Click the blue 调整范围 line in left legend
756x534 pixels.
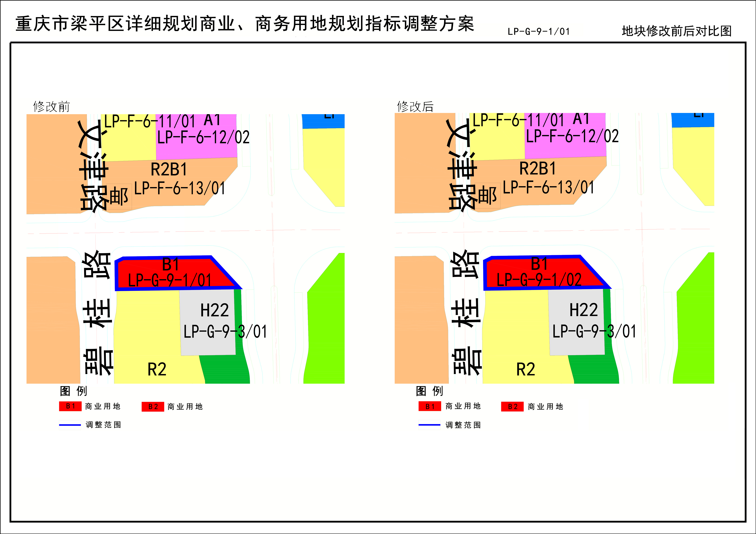70,425
